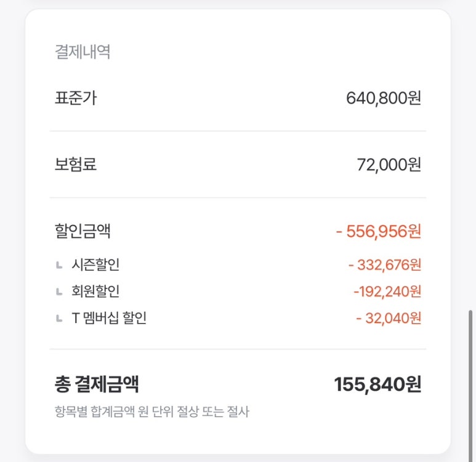The width and height of the screenshot is (476, 462).
Task: Click the 결제내역 section heading
Action: tap(83, 52)
